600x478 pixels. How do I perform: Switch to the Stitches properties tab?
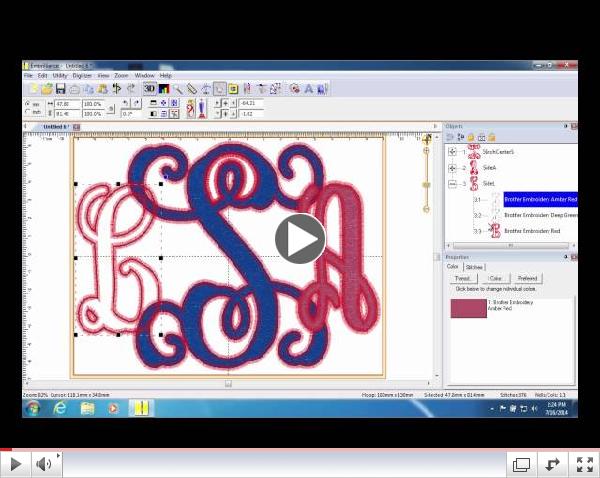(474, 267)
